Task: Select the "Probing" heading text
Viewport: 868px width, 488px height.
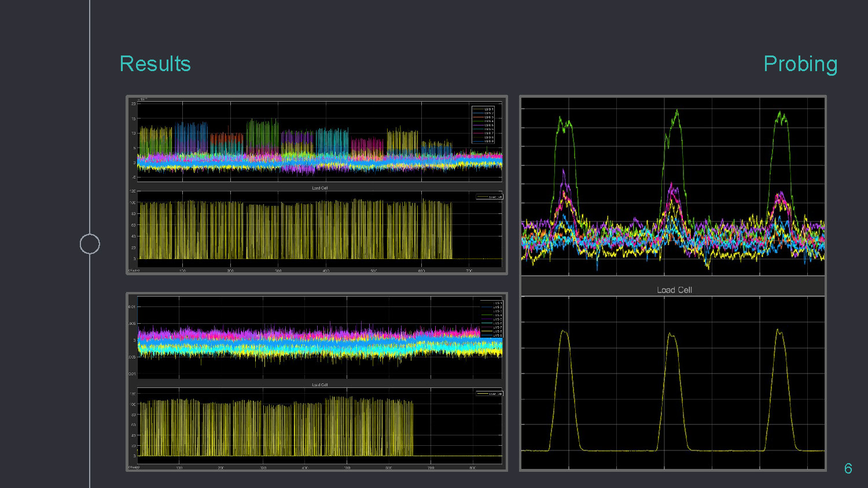Action: click(x=800, y=64)
